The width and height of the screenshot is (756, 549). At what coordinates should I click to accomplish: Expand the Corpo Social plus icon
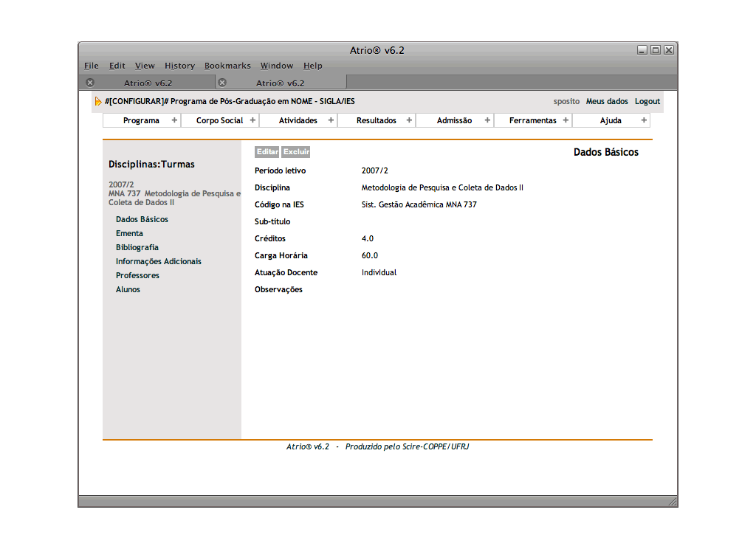click(252, 120)
